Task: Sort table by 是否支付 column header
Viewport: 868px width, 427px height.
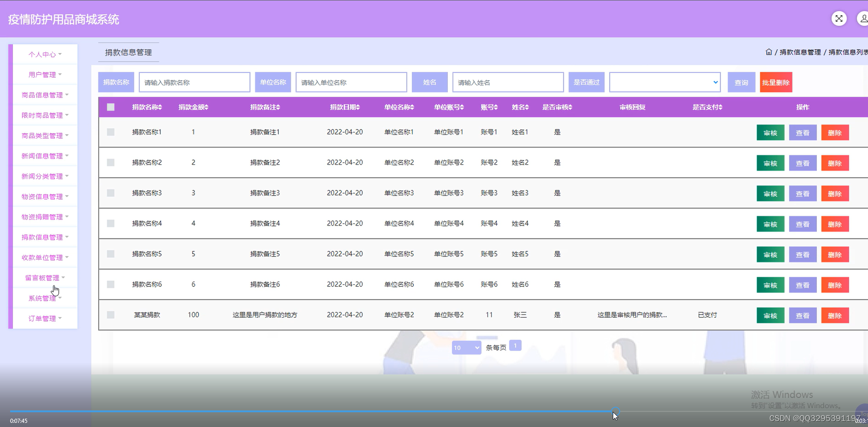Action: (707, 107)
